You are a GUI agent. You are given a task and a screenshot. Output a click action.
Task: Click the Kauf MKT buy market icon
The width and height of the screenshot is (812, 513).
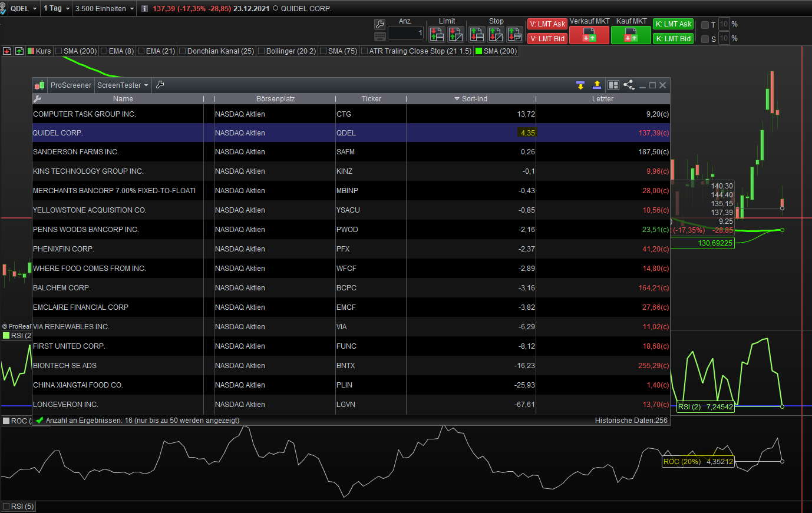631,35
